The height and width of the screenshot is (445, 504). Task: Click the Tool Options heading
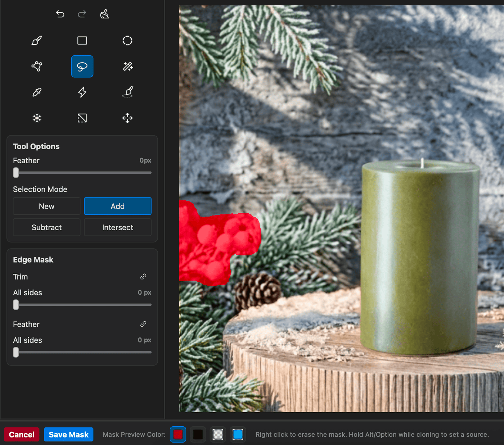click(36, 146)
